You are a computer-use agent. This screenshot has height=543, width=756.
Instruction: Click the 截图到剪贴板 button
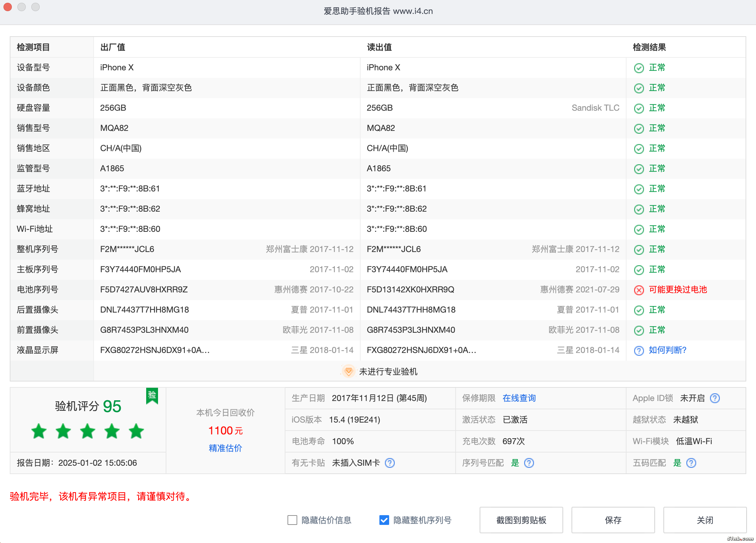(521, 520)
